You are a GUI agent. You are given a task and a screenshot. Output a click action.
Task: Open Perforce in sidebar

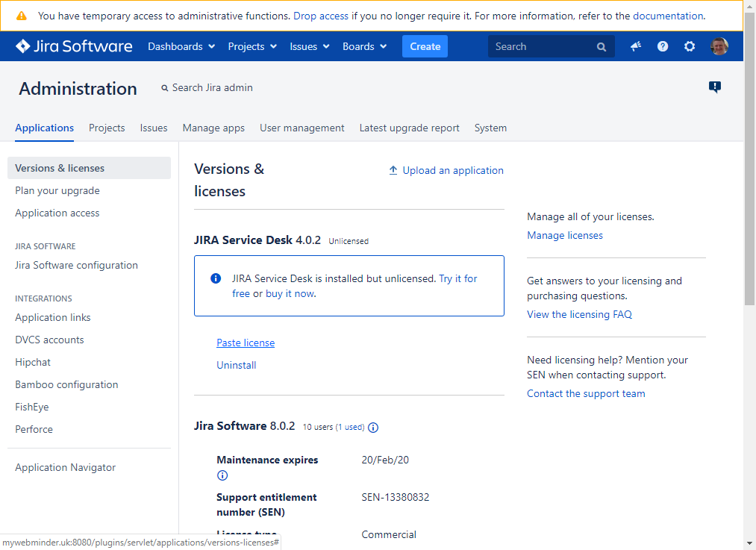click(x=34, y=429)
